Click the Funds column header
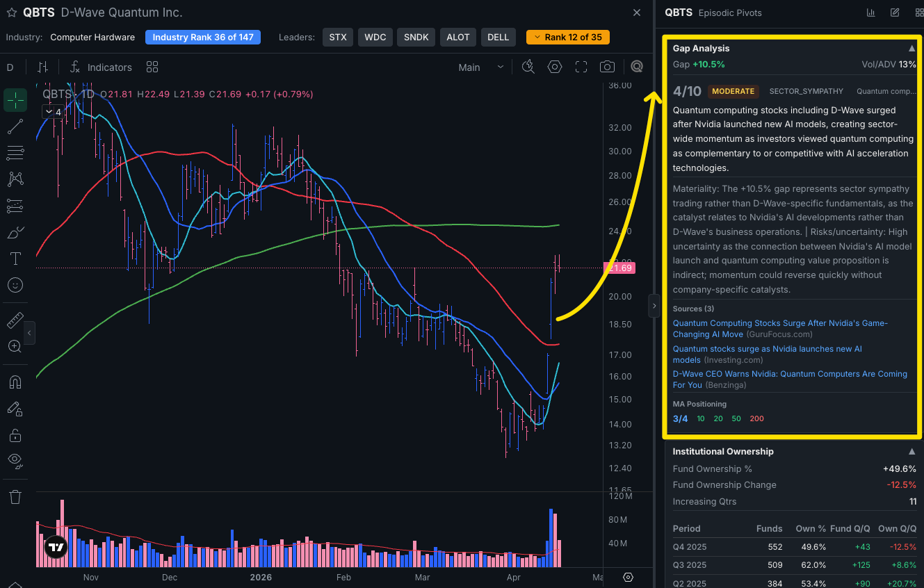Viewport: 924px width, 588px height. 770,529
